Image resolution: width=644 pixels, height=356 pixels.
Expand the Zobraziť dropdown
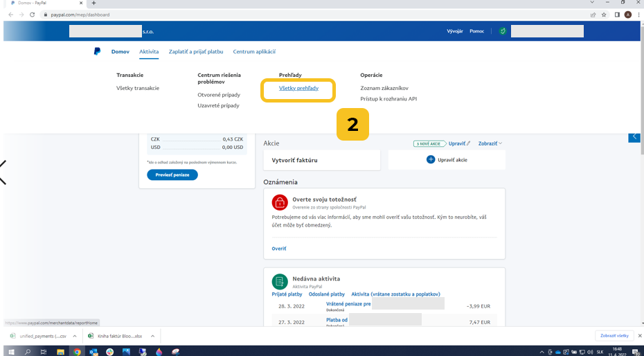490,143
